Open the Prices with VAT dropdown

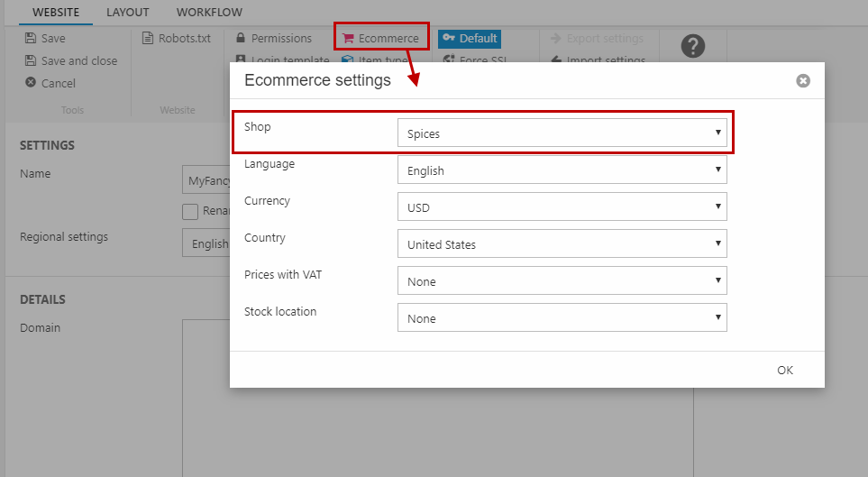[x=562, y=281]
